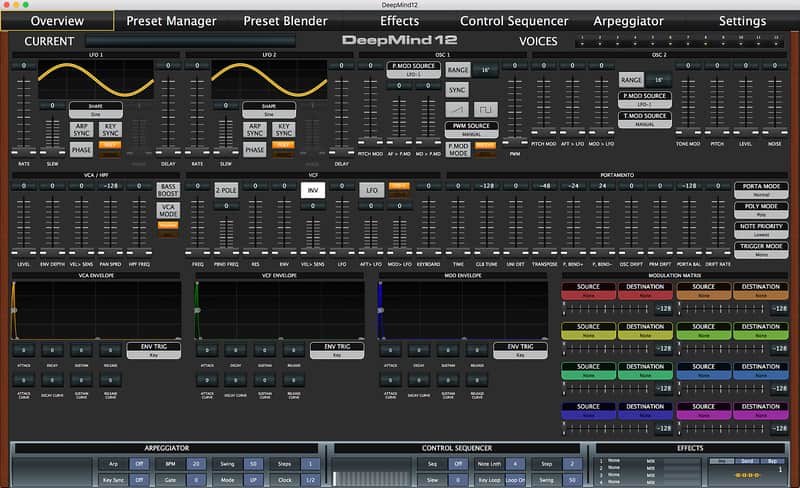Open the orange modulation matrix DESTINATION dropdown
Screen dimensions: 800x488
coord(761,290)
